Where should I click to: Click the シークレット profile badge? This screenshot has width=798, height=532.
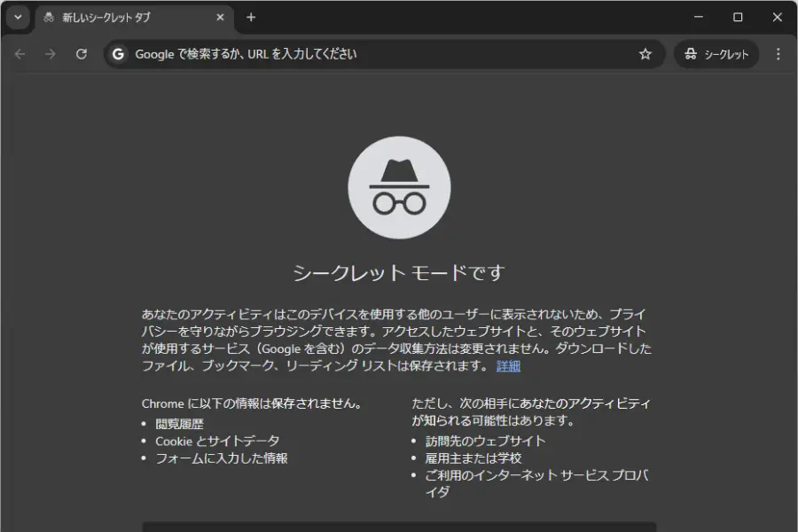tap(716, 54)
